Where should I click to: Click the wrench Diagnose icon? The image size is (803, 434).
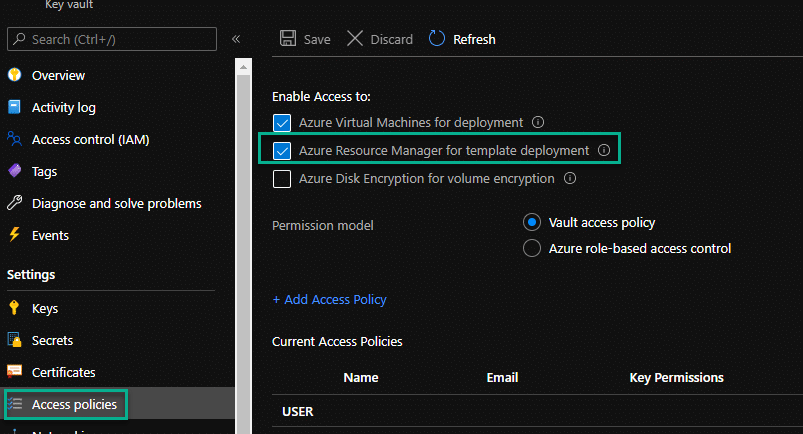pyautogui.click(x=14, y=203)
